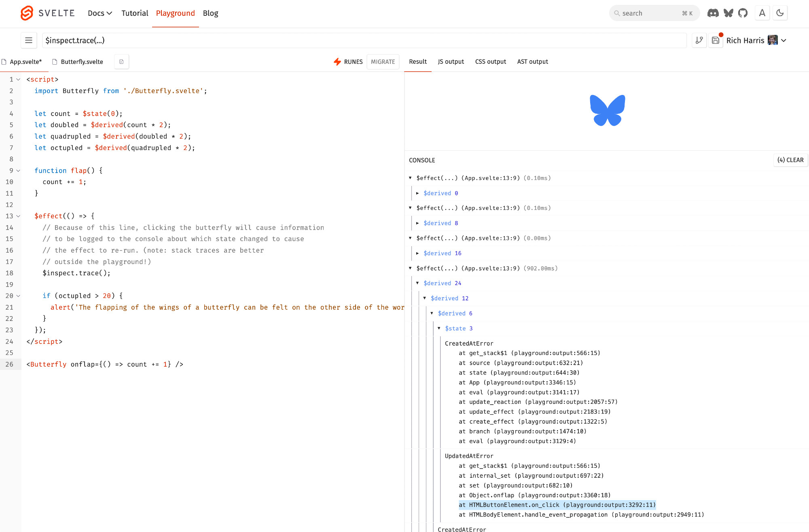Click the 'let count = $state(0);' code line

tap(78, 114)
